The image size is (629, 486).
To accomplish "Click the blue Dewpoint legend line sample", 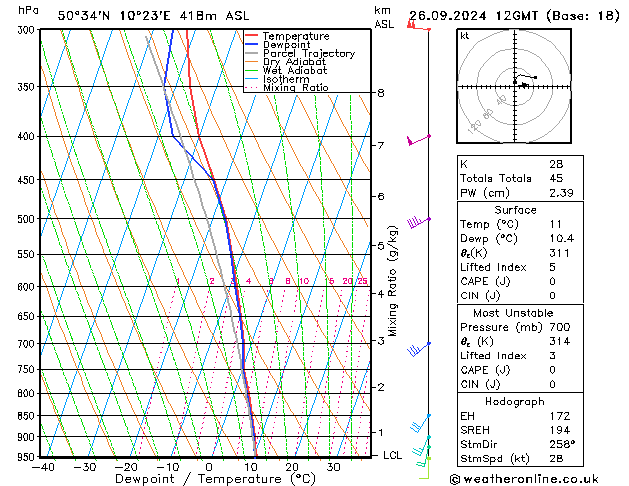I will click(x=252, y=44).
